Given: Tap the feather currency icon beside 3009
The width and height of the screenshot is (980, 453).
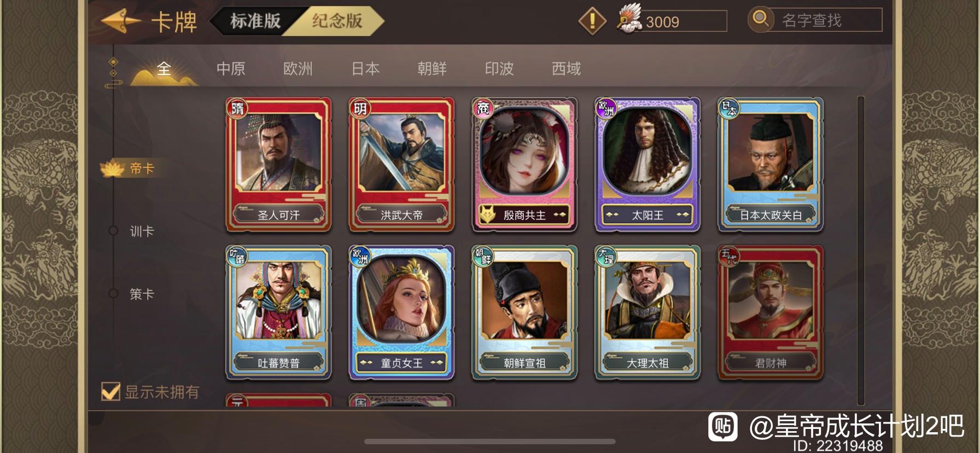Looking at the screenshot, I should click(629, 19).
